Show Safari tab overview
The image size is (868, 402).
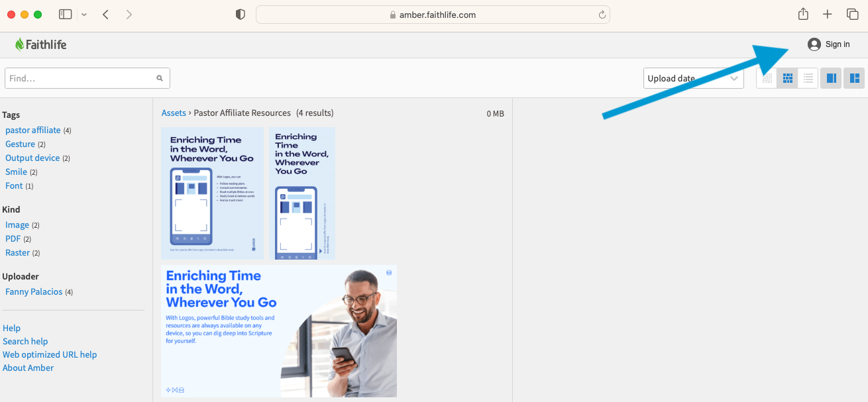pyautogui.click(x=853, y=15)
